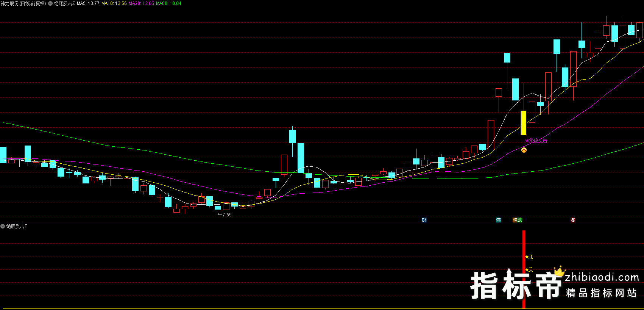Click the 7.59 lowest price label
This screenshot has width=644, height=310.
pos(227,215)
